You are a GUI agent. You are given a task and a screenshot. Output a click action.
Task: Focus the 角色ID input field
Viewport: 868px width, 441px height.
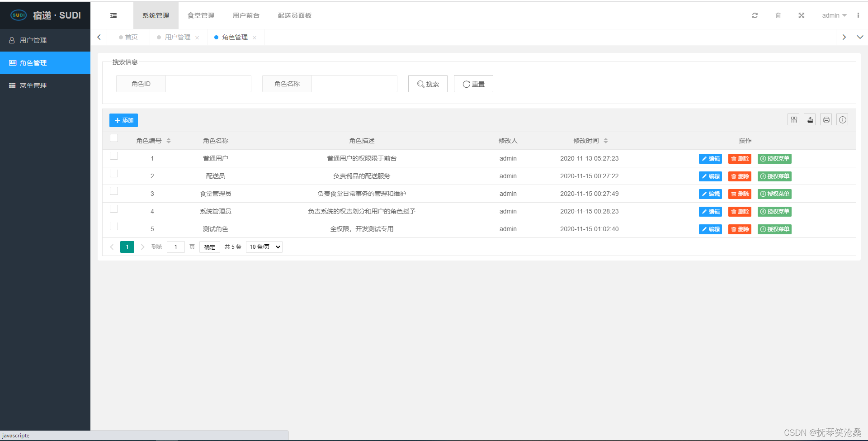pos(208,84)
